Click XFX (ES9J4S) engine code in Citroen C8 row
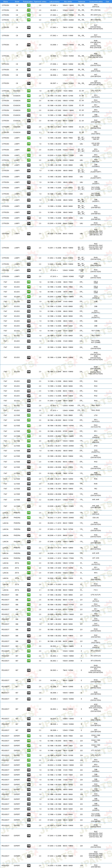 coord(96,20)
